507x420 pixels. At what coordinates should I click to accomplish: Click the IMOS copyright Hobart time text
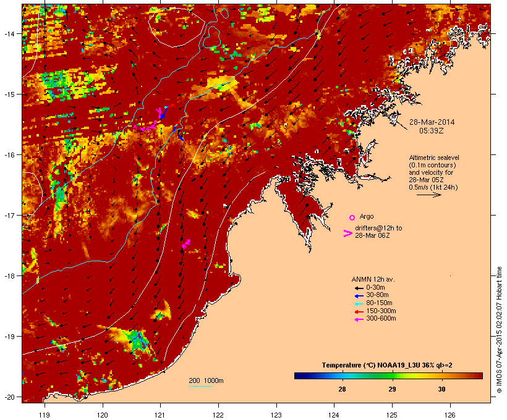coord(499,330)
